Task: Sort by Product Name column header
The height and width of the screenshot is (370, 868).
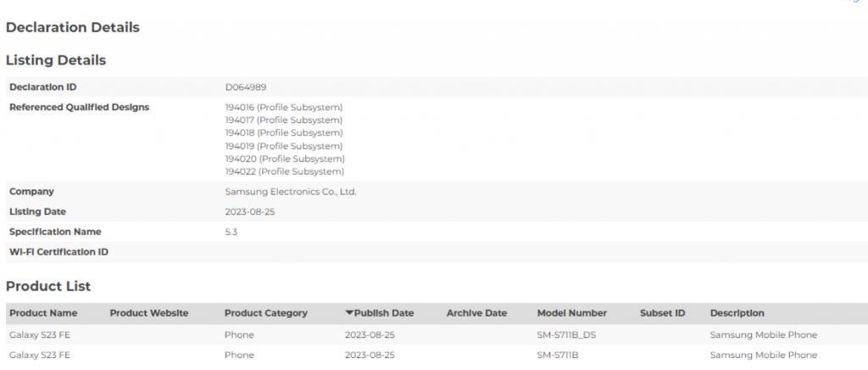Action: pyautogui.click(x=43, y=313)
